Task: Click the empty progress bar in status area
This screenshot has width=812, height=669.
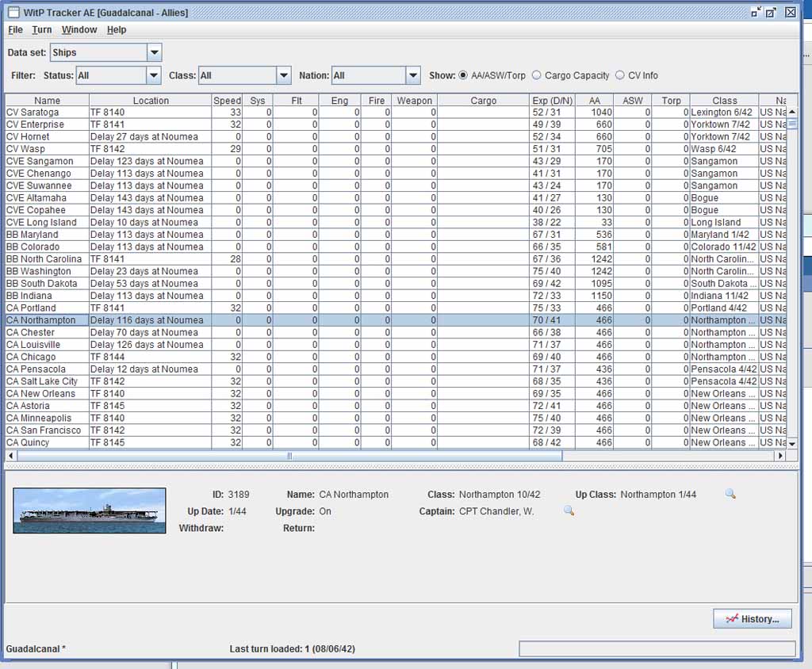Action: [x=657, y=649]
